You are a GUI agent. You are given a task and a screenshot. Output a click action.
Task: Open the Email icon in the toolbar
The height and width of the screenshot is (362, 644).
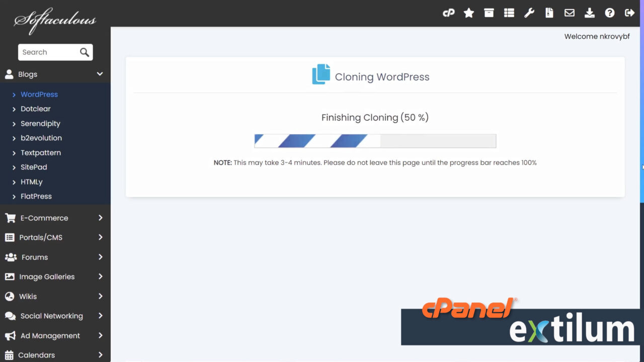[x=569, y=13]
